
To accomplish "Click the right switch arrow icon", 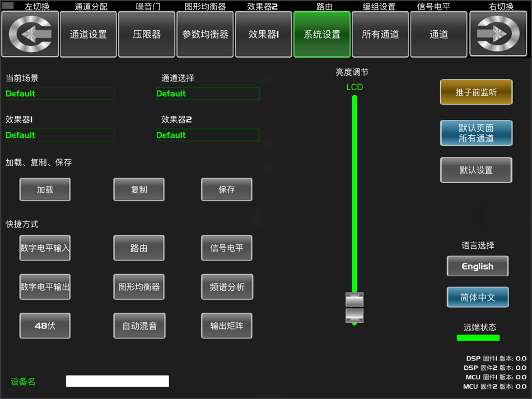I will point(498,34).
